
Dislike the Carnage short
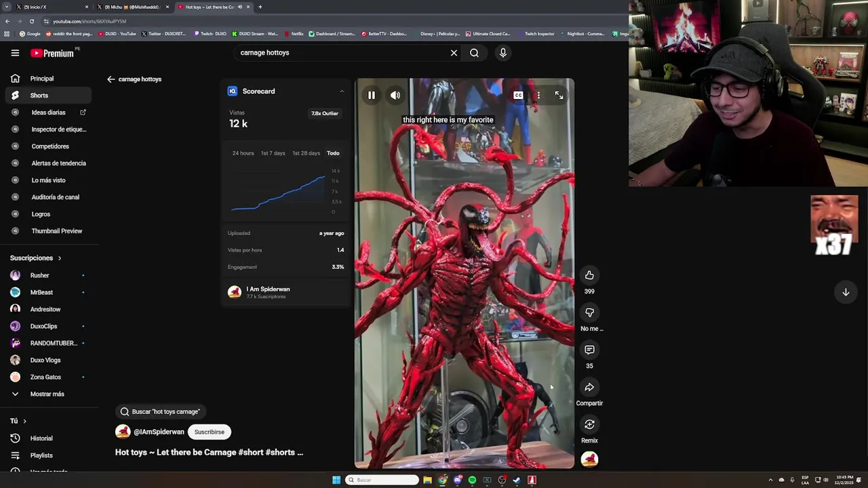click(589, 312)
